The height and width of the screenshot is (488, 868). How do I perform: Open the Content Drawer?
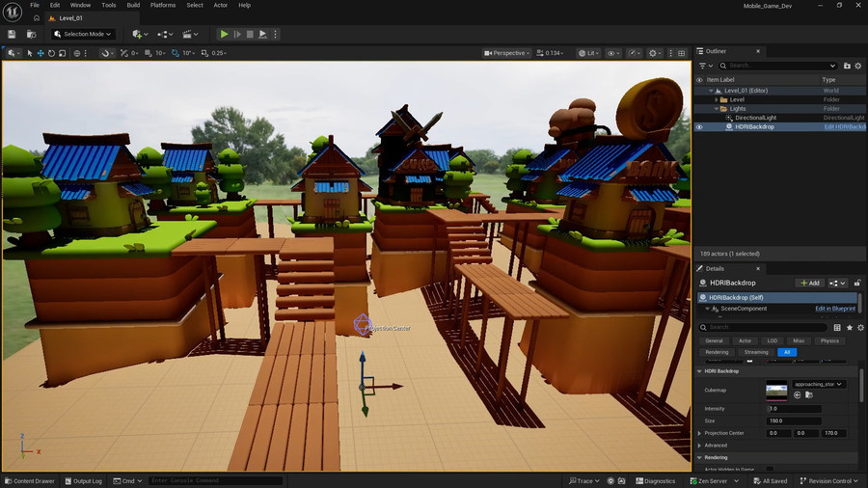click(30, 481)
